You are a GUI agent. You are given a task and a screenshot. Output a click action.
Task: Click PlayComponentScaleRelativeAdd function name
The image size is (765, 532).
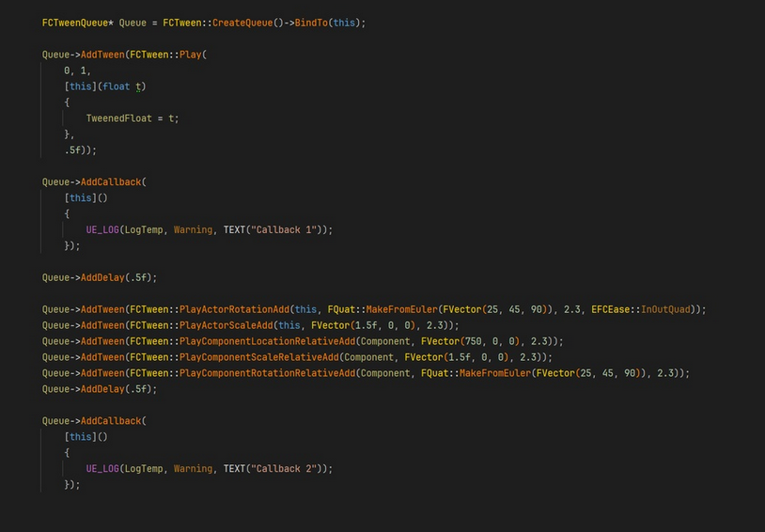tap(259, 357)
